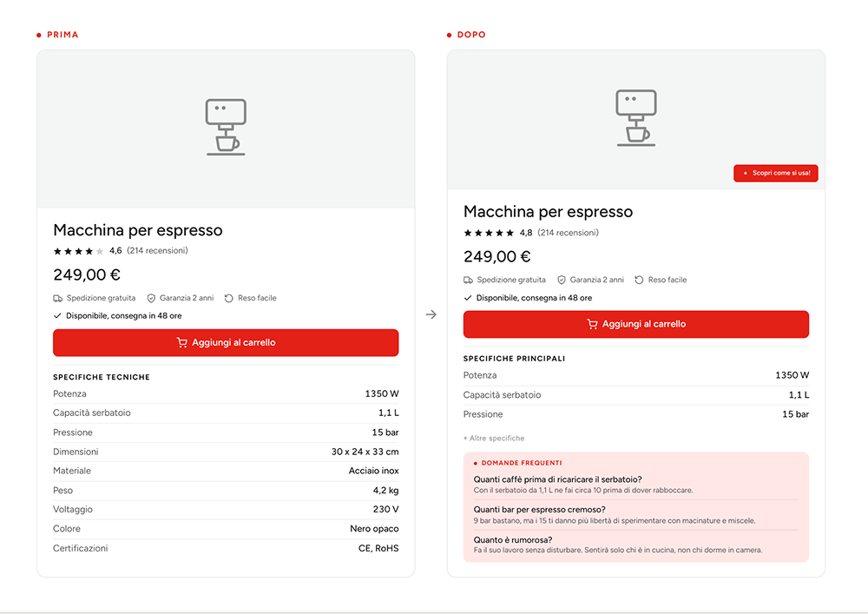The height and width of the screenshot is (614, 868).
Task: Click the shield icon beside Garanzia 2 anni in PRIMA
Action: click(x=151, y=299)
